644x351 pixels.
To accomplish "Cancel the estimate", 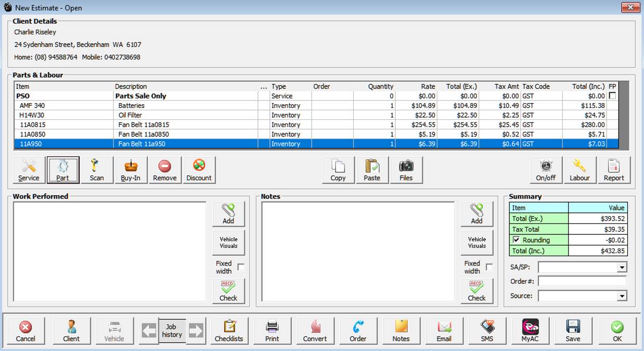I will [25, 331].
